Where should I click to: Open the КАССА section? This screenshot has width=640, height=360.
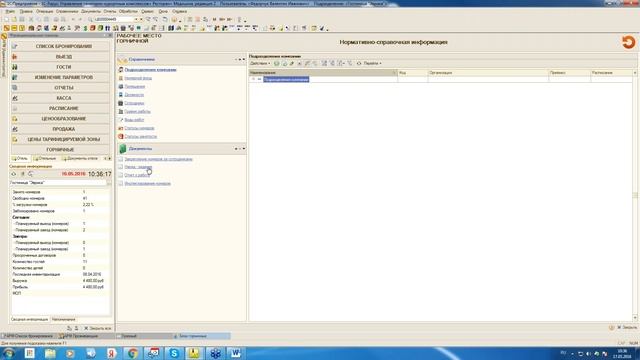click(60, 98)
